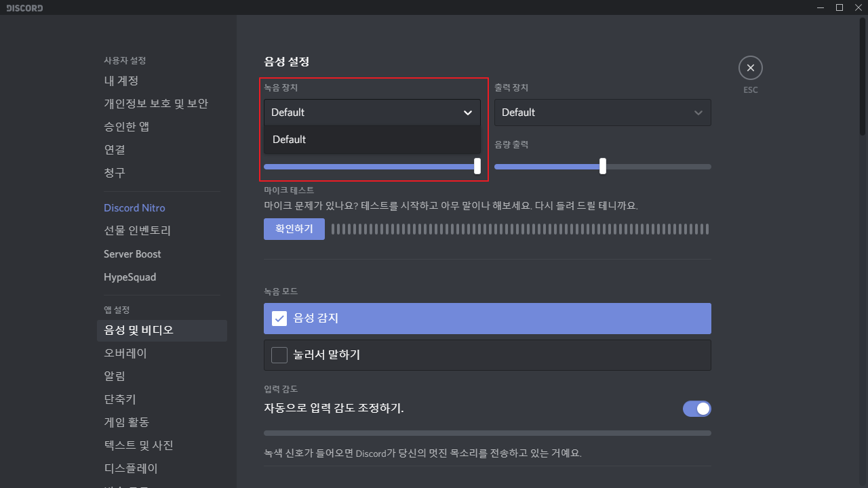Viewport: 868px width, 488px height.
Task: Close the Discord window
Action: click(858, 7)
